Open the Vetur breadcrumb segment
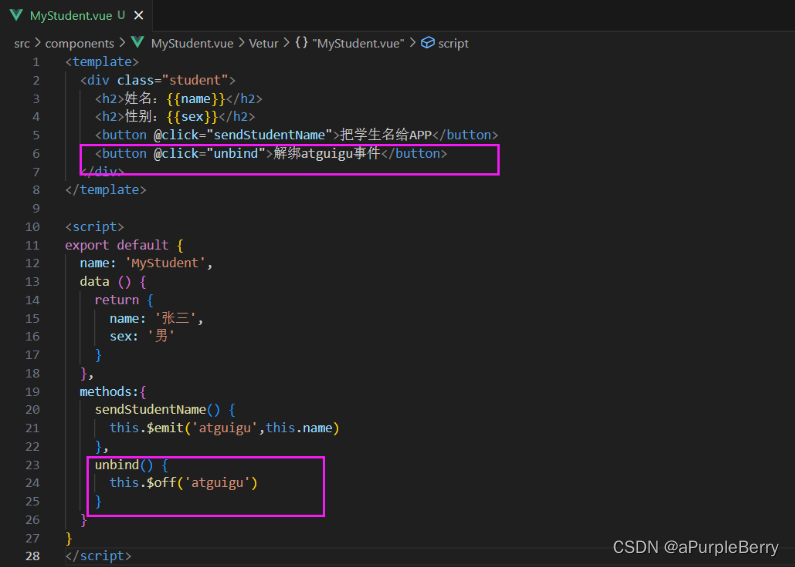The width and height of the screenshot is (795, 567). click(263, 44)
